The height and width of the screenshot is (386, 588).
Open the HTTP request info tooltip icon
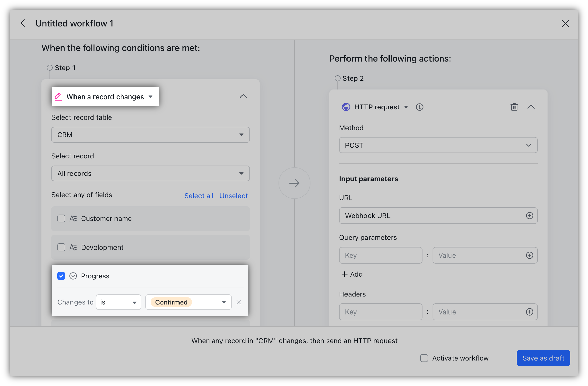coord(420,107)
